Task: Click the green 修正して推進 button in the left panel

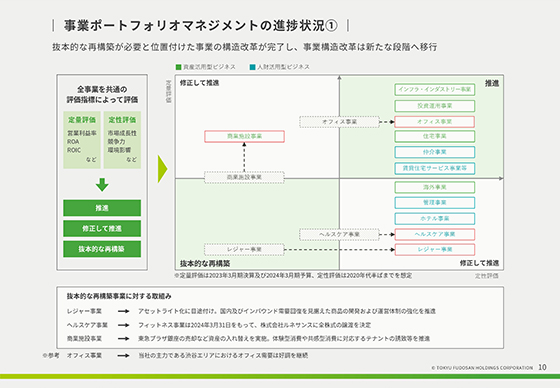Action: click(102, 228)
